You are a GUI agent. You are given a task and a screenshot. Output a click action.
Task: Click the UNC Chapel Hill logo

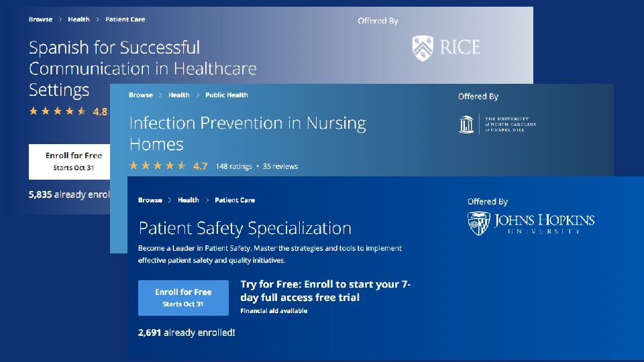point(497,124)
